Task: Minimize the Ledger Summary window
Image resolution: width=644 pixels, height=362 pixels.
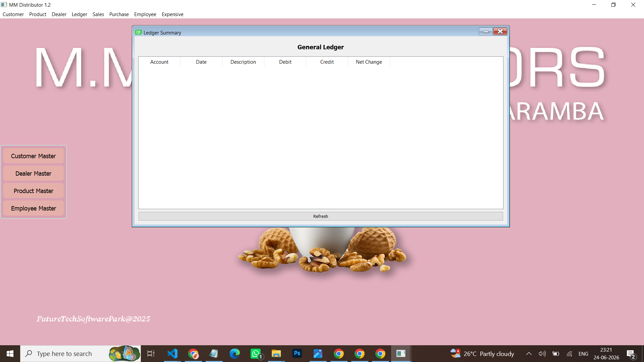Action: point(486,32)
